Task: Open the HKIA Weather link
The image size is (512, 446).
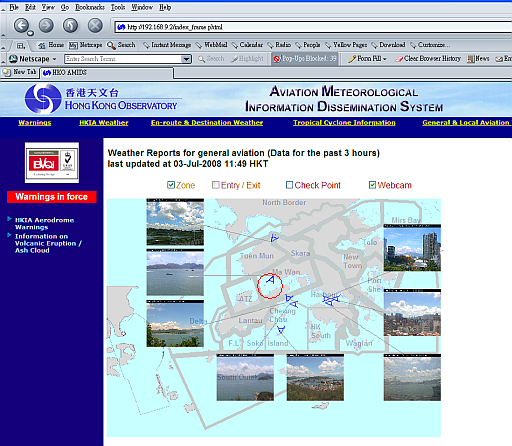Action: pyautogui.click(x=104, y=123)
